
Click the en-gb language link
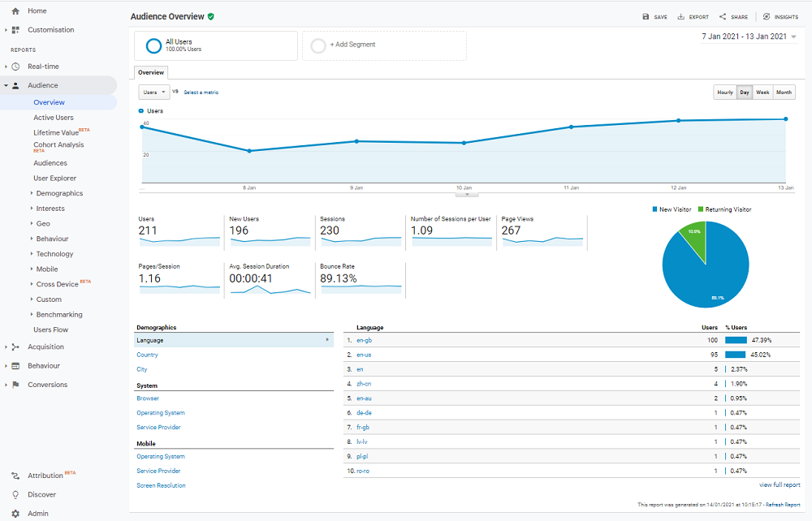[364, 340]
